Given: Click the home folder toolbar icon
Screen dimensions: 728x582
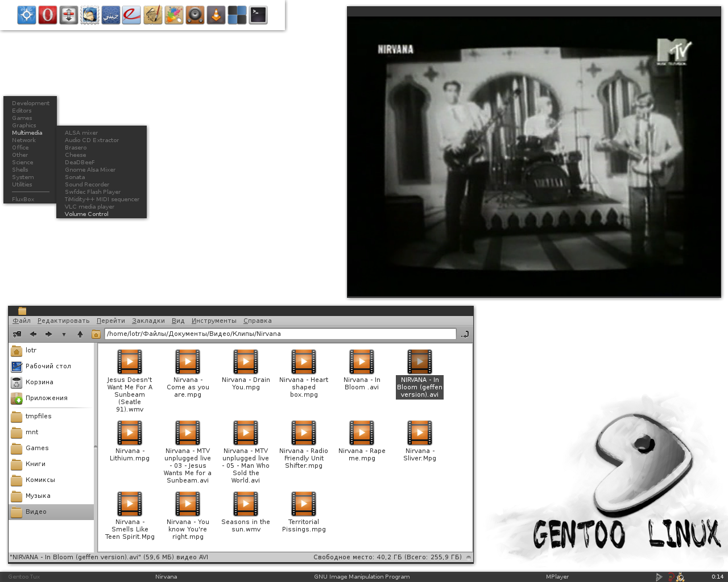Looking at the screenshot, I should tap(96, 334).
